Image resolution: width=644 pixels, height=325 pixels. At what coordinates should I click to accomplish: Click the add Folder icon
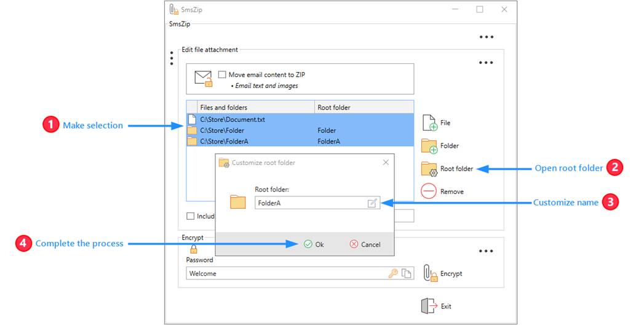pyautogui.click(x=429, y=146)
